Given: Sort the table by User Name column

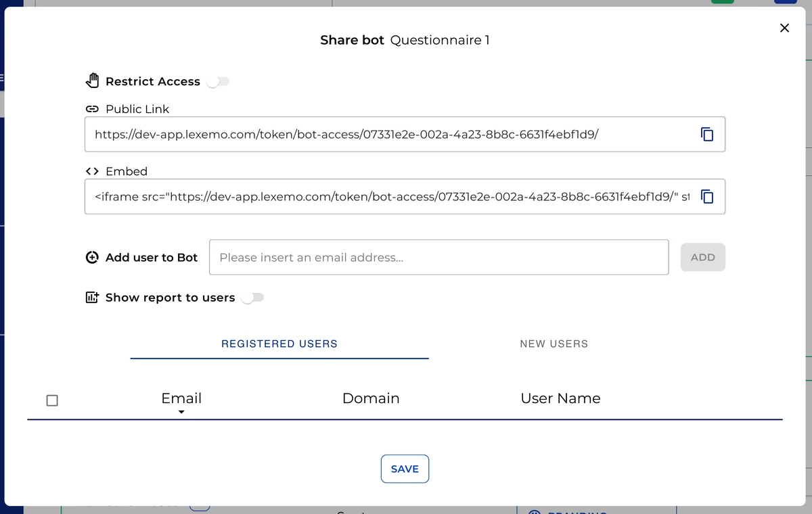Looking at the screenshot, I should 560,398.
